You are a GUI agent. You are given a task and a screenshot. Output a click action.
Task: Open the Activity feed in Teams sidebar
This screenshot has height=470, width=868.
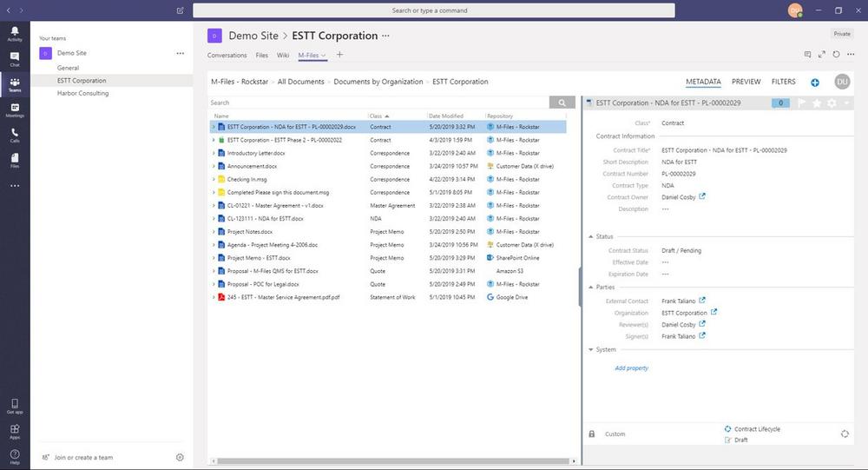coord(15,33)
